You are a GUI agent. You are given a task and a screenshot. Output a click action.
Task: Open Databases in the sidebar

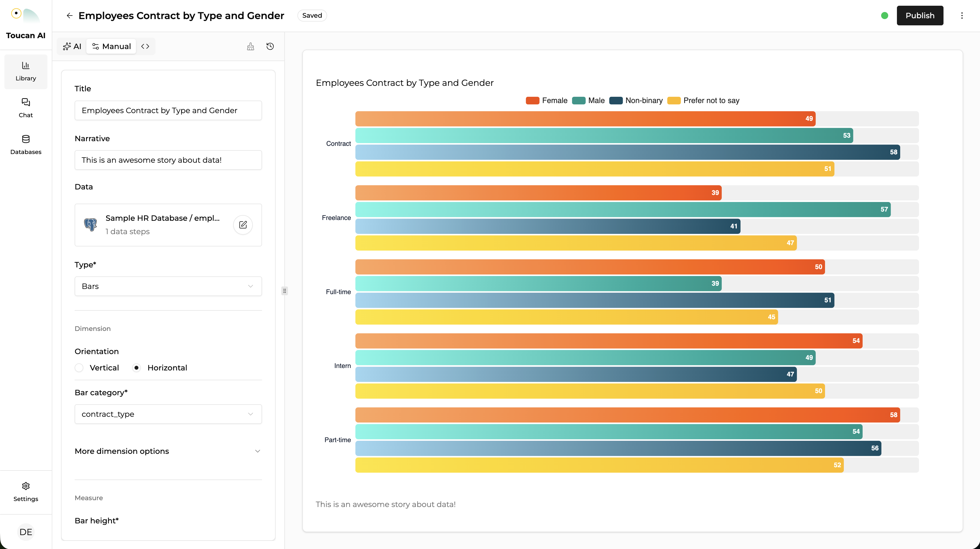[26, 145]
